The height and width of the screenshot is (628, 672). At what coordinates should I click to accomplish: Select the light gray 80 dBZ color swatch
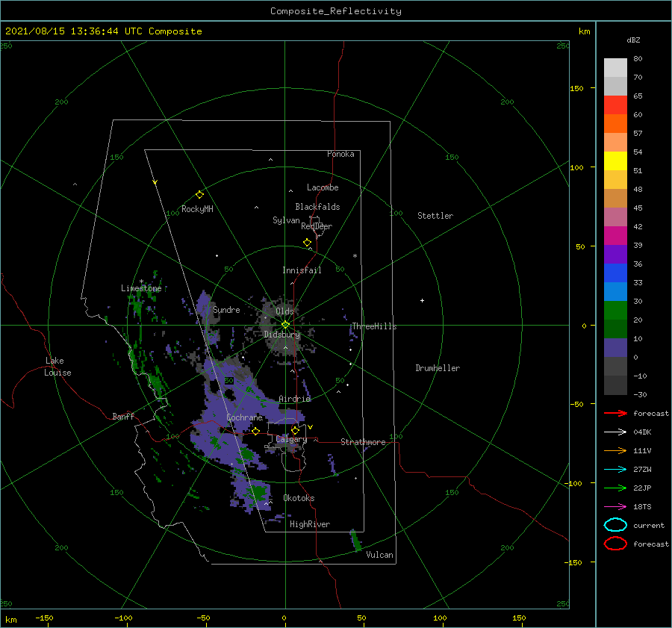[x=615, y=67]
